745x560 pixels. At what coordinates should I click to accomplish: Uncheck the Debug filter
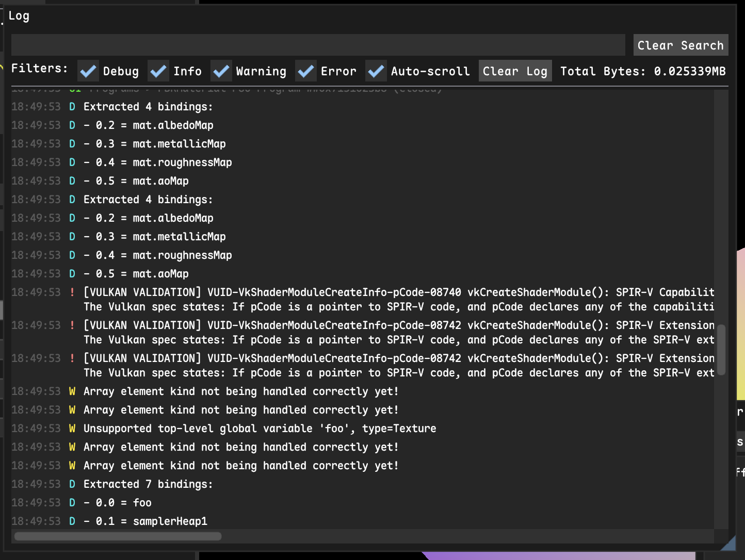pos(88,71)
